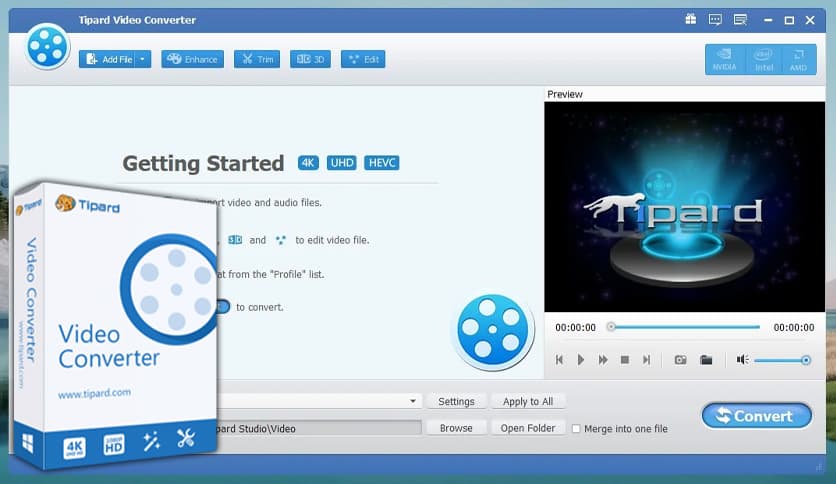Open the Edit tool
836x484 pixels.
pos(363,59)
